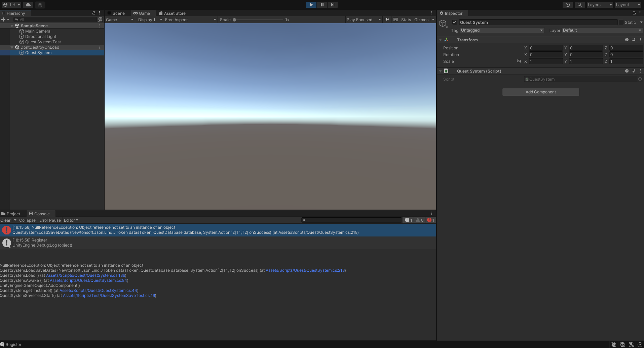Click the Play button in toolbar

[x=311, y=5]
